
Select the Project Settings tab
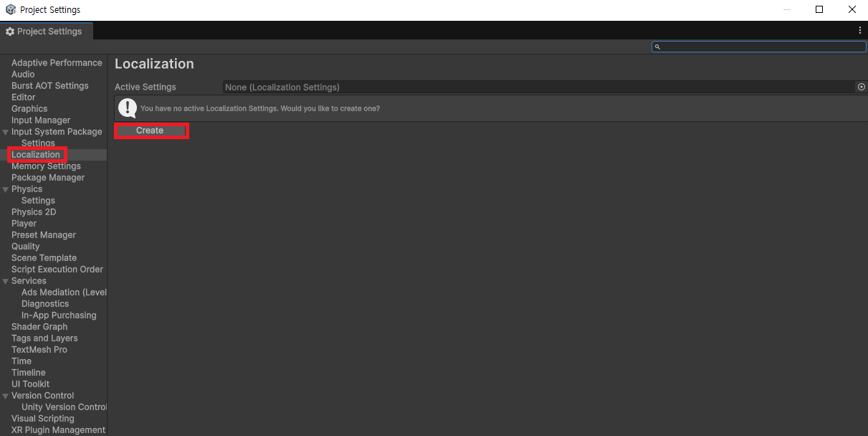(x=46, y=32)
